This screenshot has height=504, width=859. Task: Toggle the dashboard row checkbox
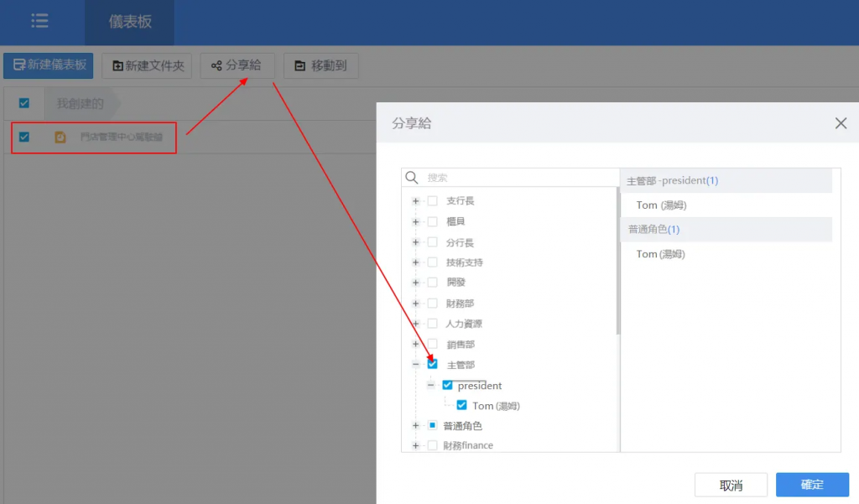(24, 137)
